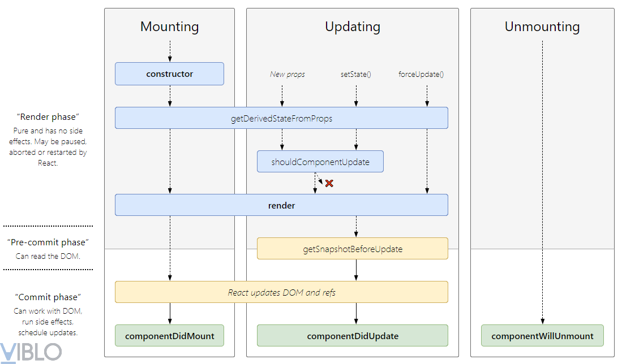
Task: Click the New props label
Action: point(288,74)
